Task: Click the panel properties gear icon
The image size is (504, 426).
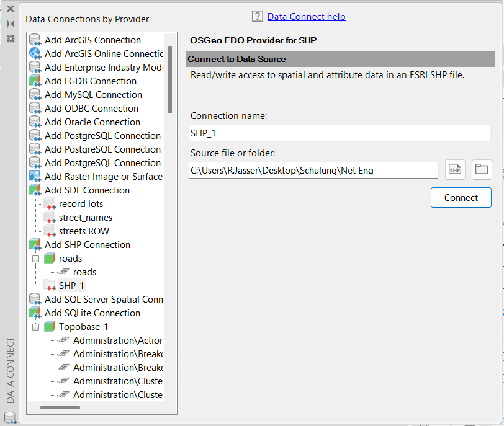Action: 11,38
